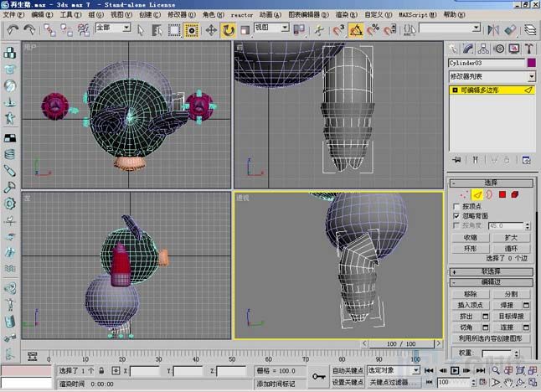Toggle the 3D Snaps magnet icon
The image size is (541, 392).
[338, 30]
